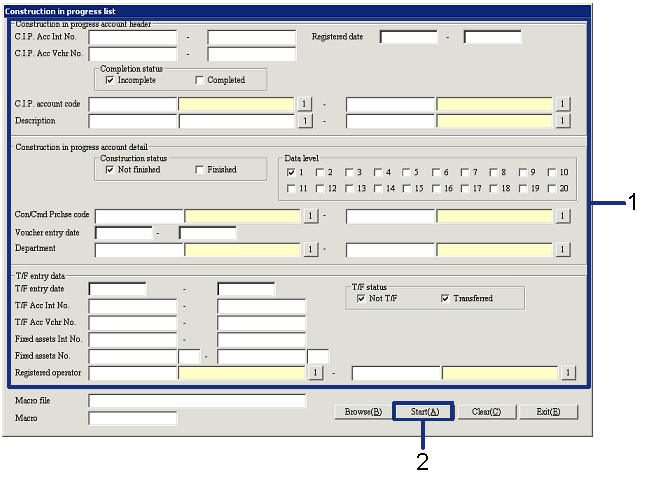Open lookup for second C.I.P. account code
The height and width of the screenshot is (479, 650).
tap(563, 104)
